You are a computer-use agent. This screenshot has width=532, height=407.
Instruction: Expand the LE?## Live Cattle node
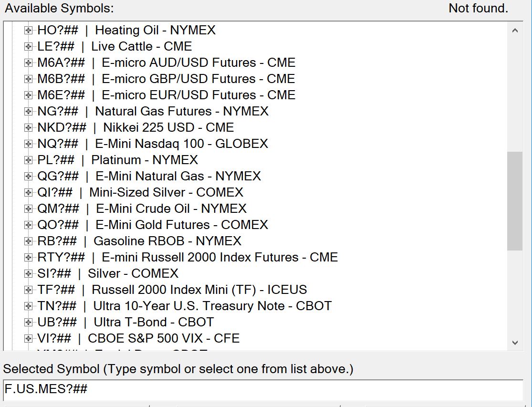click(29, 47)
